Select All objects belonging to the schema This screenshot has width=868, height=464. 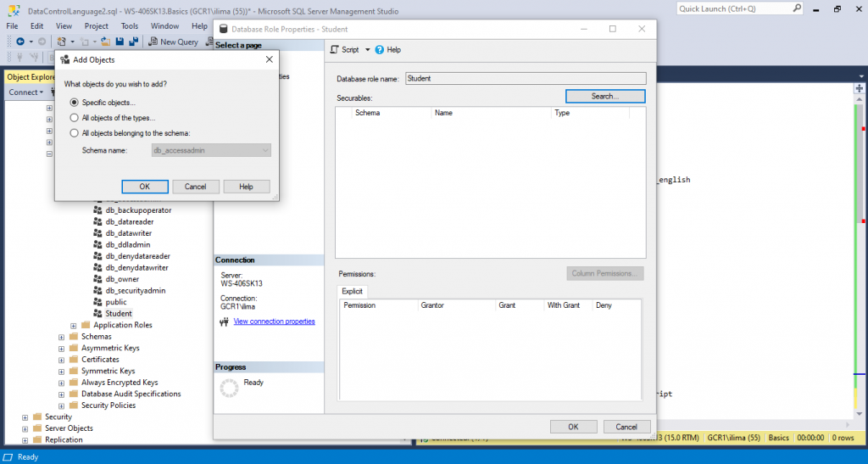75,133
